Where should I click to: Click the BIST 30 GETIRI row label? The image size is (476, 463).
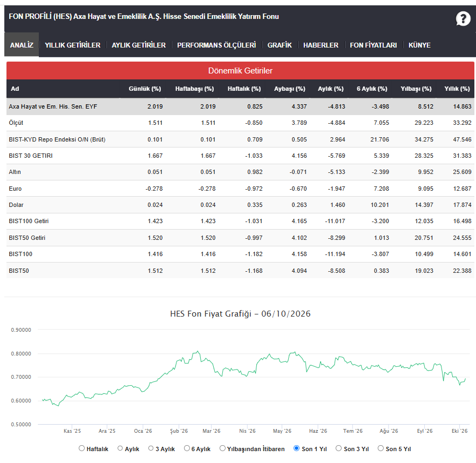[31, 156]
